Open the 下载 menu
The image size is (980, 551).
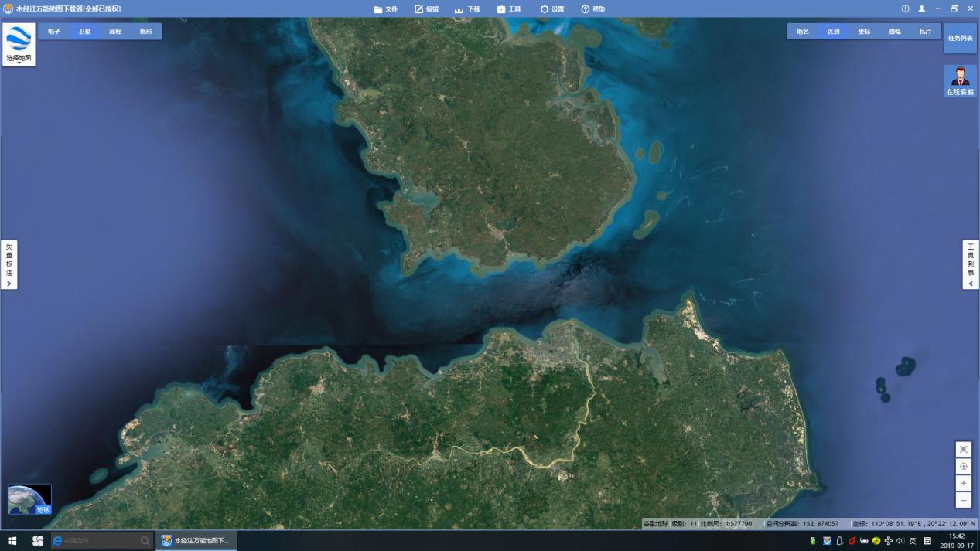467,9
